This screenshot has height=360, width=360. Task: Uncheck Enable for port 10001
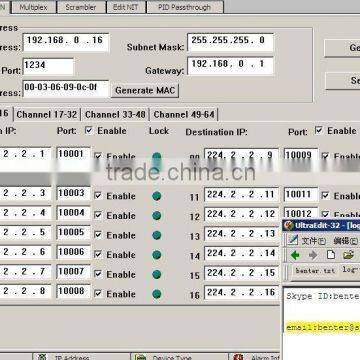click(98, 156)
